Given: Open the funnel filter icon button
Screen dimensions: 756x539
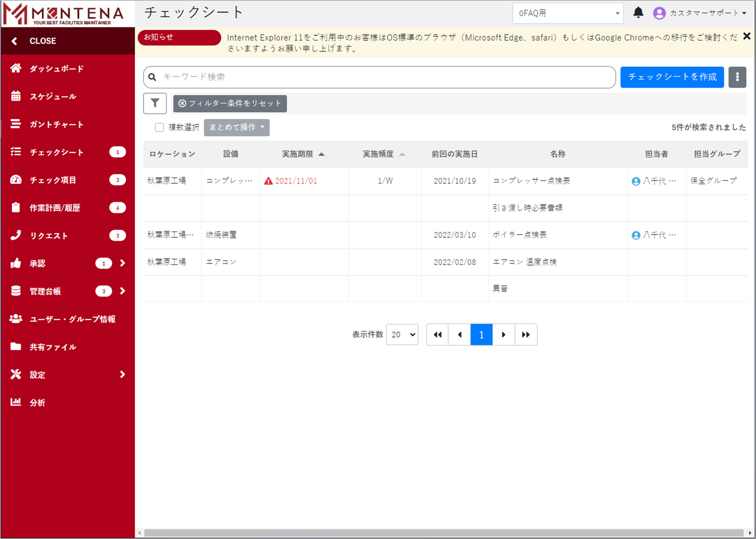Looking at the screenshot, I should (155, 103).
